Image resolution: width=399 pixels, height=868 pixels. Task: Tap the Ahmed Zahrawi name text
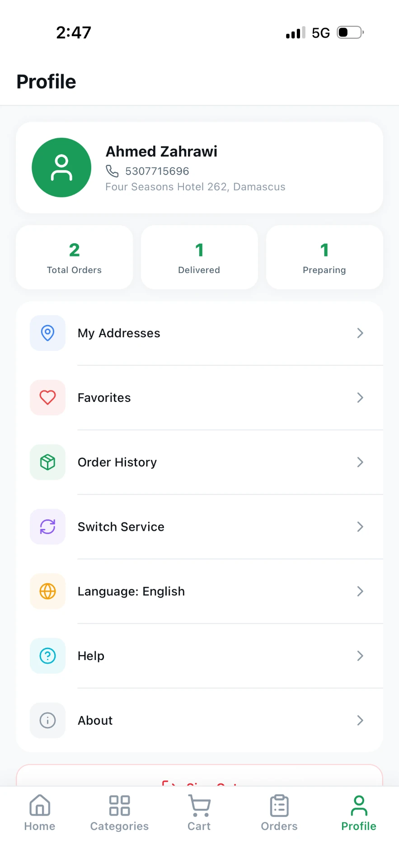(x=161, y=151)
